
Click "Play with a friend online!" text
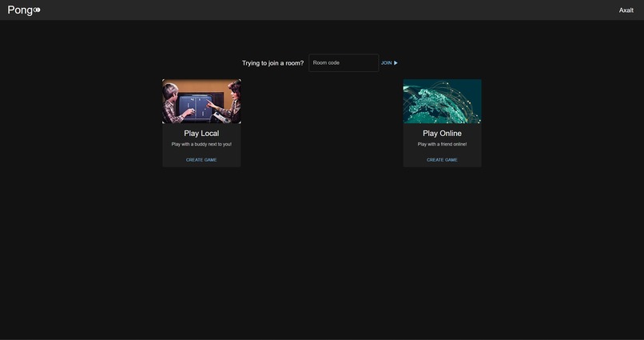442,144
